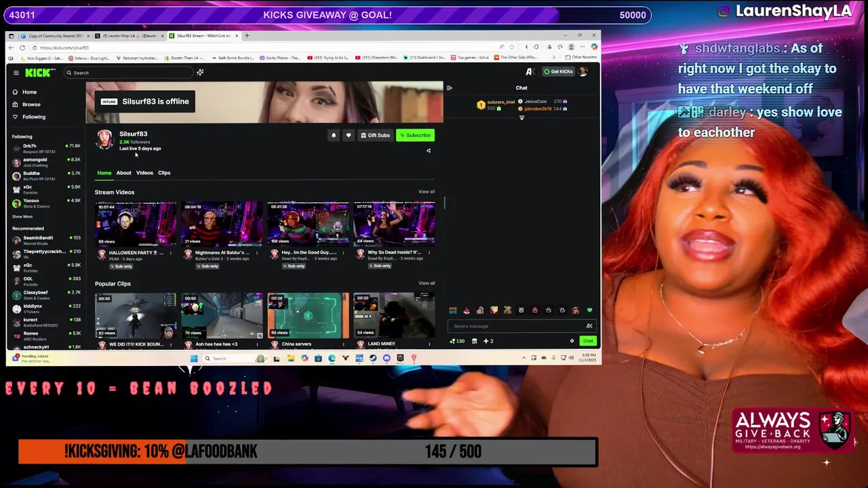
Task: Expand the chat leaderboard chevron
Action: 521,118
